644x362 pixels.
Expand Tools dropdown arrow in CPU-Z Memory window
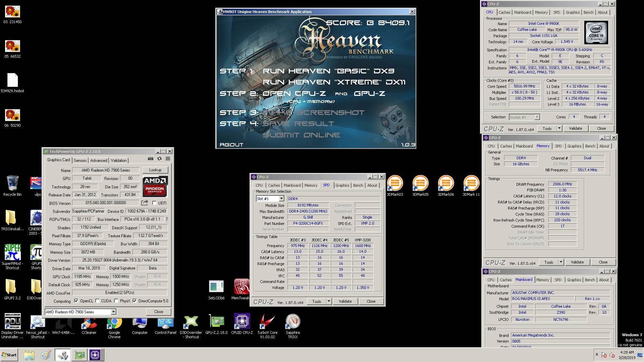point(561,262)
